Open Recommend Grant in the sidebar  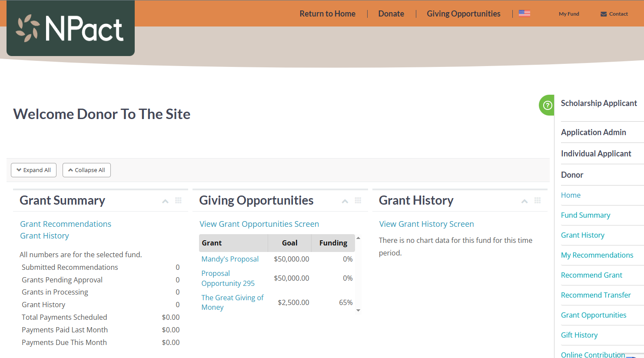[591, 275]
